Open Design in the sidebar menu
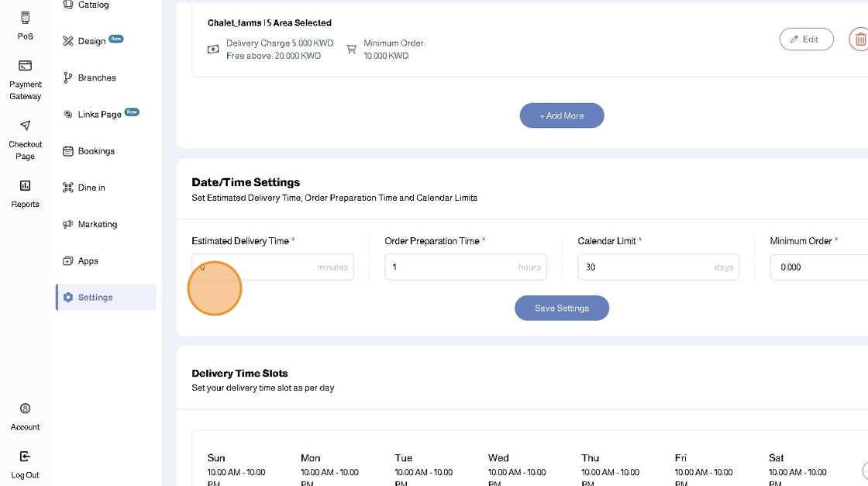 [91, 41]
